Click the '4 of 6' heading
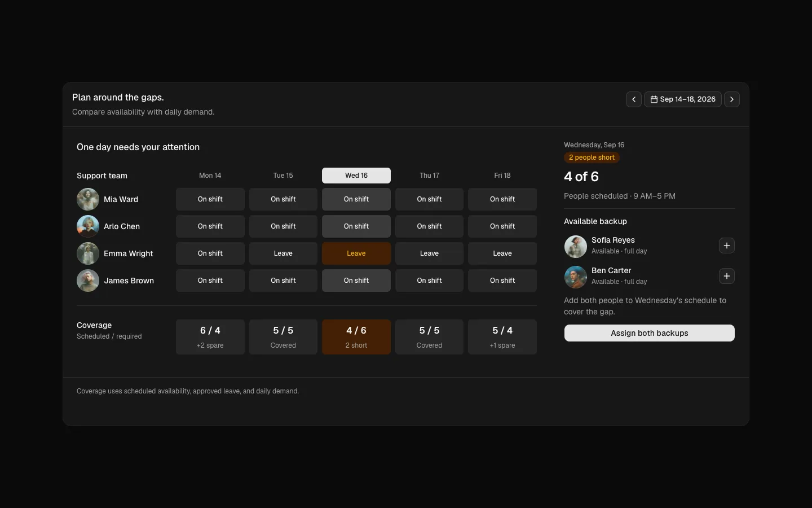Viewport: 812px width, 508px height. pyautogui.click(x=581, y=177)
